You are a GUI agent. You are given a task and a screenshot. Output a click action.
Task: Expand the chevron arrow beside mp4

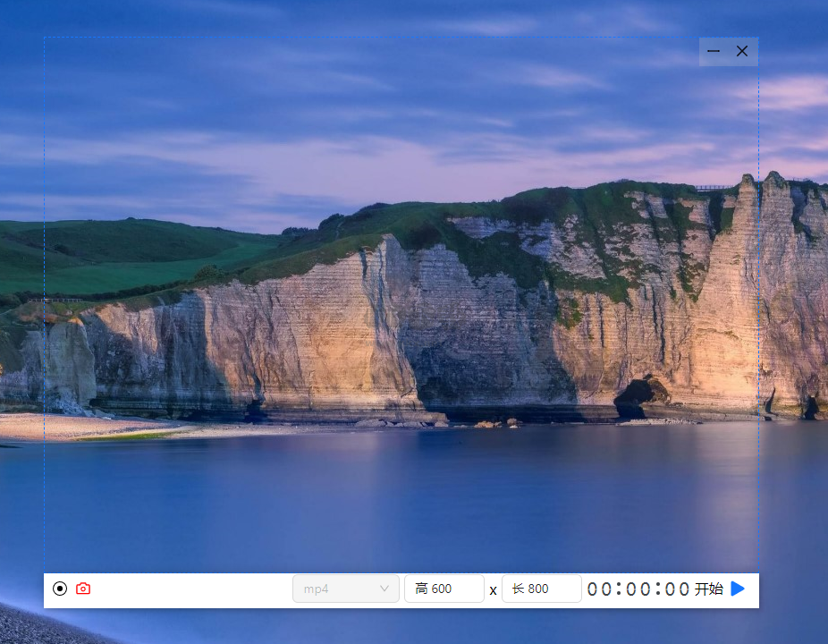[x=384, y=589]
